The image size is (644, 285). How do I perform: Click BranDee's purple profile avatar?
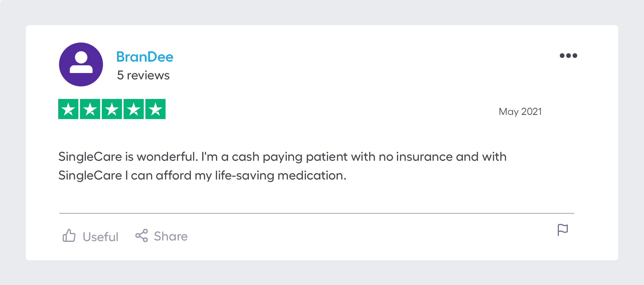pos(81,64)
